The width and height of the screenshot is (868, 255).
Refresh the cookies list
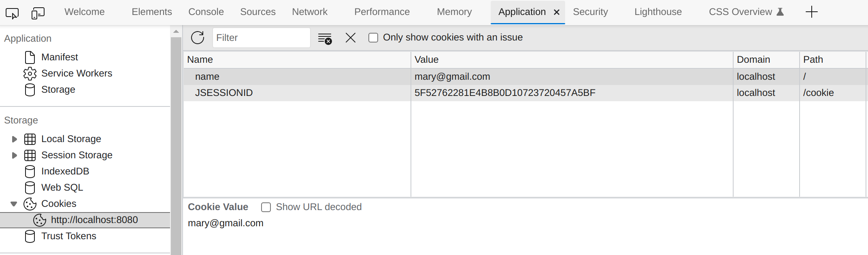pos(198,38)
